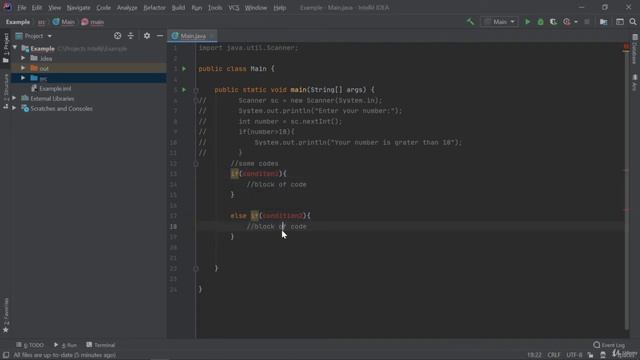
Task: Click the run gutter arrow beside class Main
Action: [x=184, y=69]
